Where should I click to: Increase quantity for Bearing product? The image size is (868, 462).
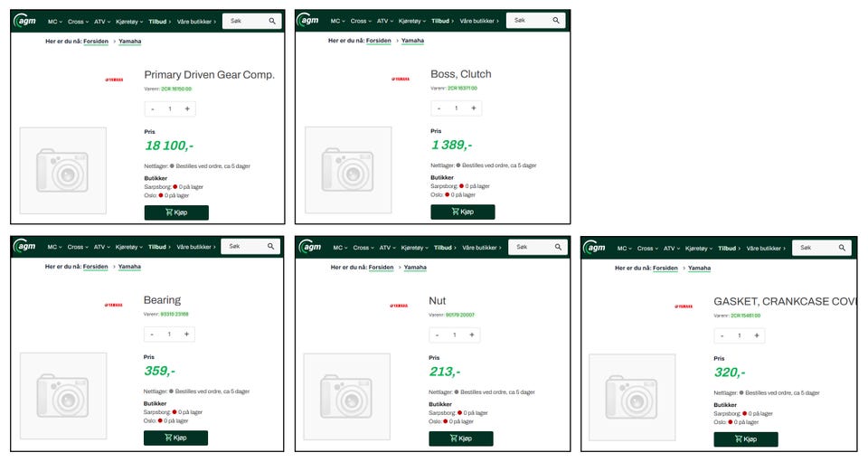tap(186, 335)
